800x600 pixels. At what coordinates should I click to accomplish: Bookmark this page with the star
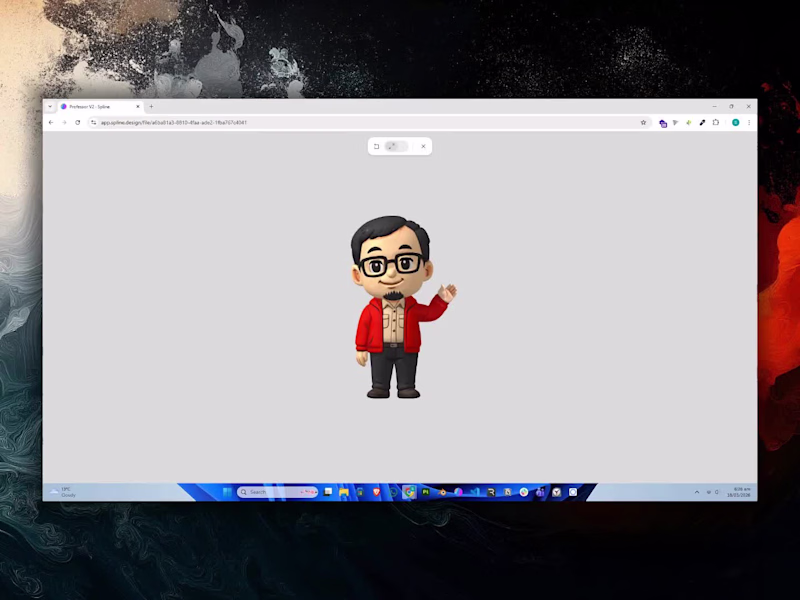pos(643,122)
